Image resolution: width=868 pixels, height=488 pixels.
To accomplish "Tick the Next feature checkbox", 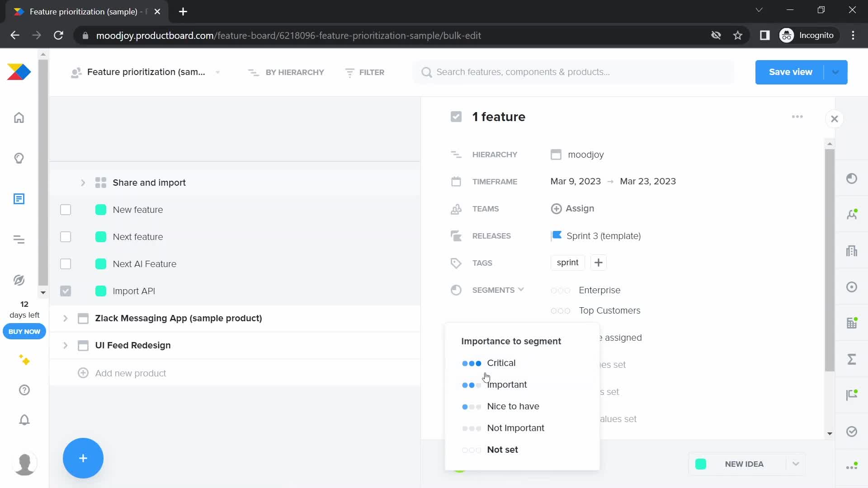I will click(66, 237).
